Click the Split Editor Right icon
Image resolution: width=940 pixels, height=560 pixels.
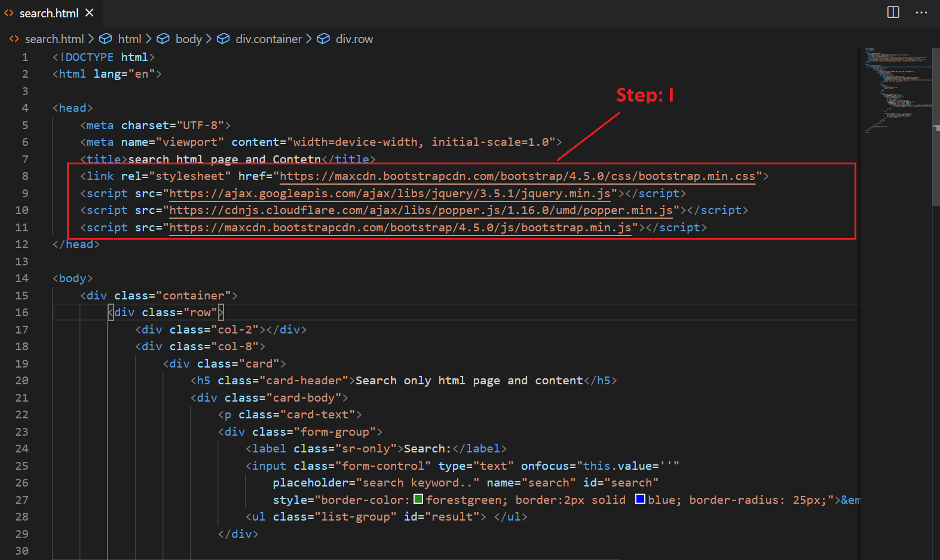[893, 13]
